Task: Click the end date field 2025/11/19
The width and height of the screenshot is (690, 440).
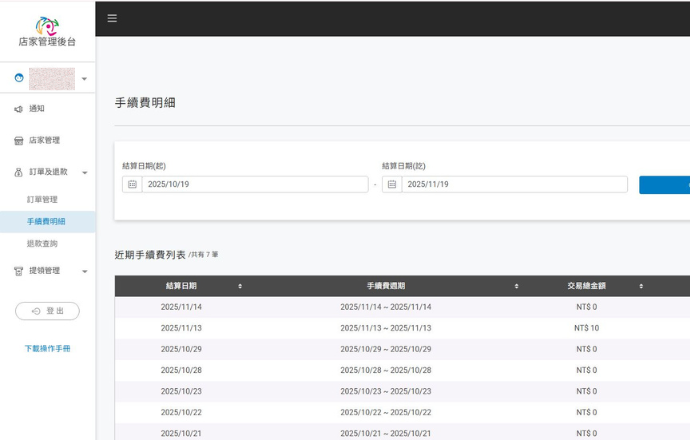Action: 514,184
